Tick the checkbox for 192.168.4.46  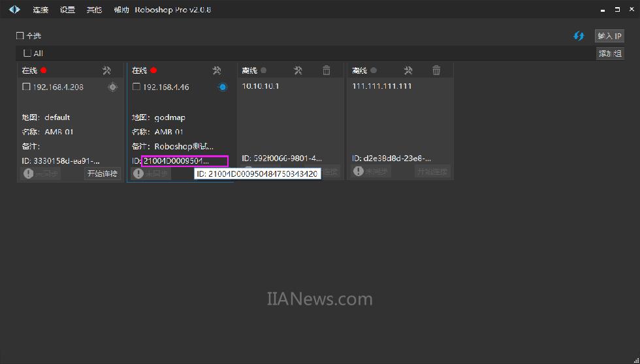point(136,87)
